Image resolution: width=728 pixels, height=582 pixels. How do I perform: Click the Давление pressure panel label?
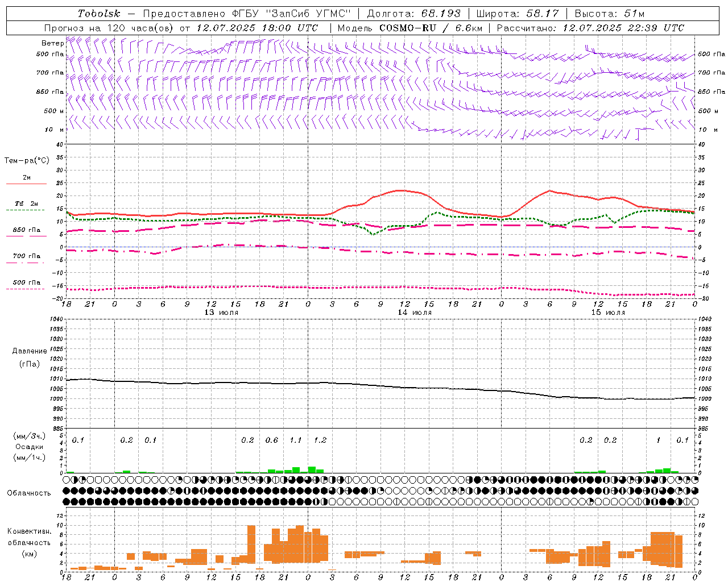pos(30,351)
